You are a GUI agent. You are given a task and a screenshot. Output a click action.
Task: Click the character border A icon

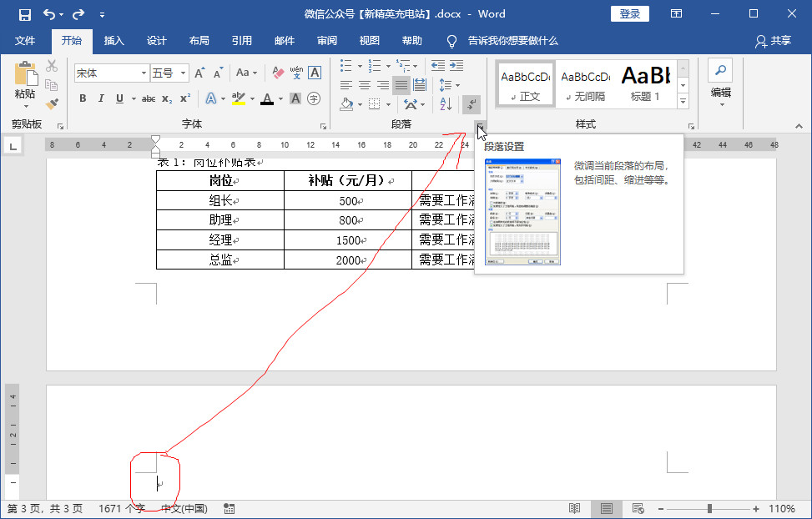315,73
